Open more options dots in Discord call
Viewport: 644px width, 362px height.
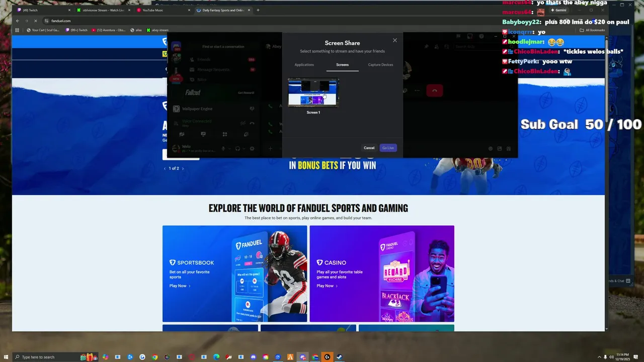coord(417,90)
